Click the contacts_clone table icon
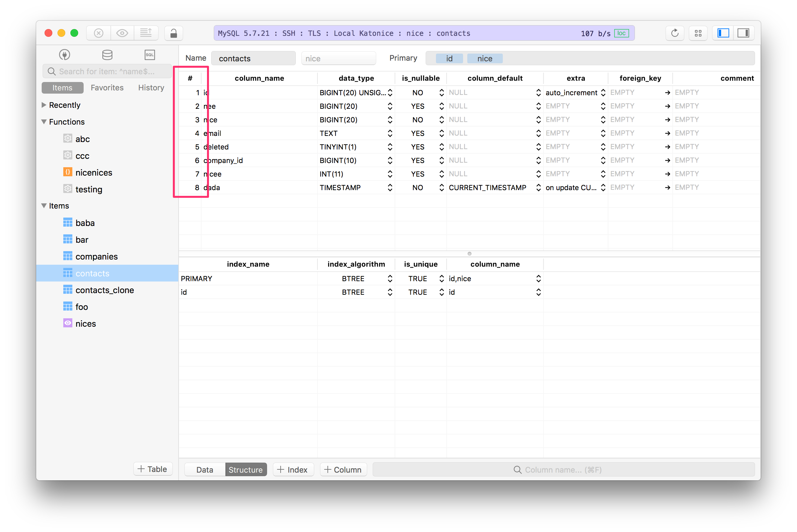 click(x=67, y=290)
